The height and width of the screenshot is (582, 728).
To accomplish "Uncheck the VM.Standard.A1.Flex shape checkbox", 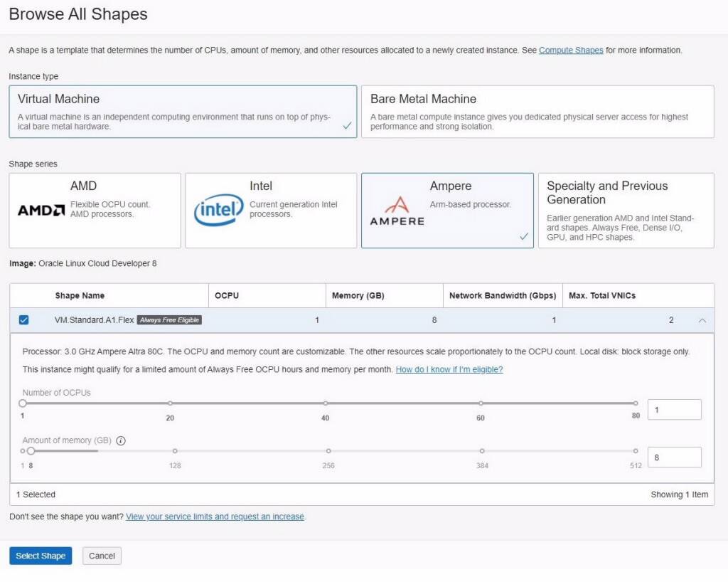I will 24,320.
